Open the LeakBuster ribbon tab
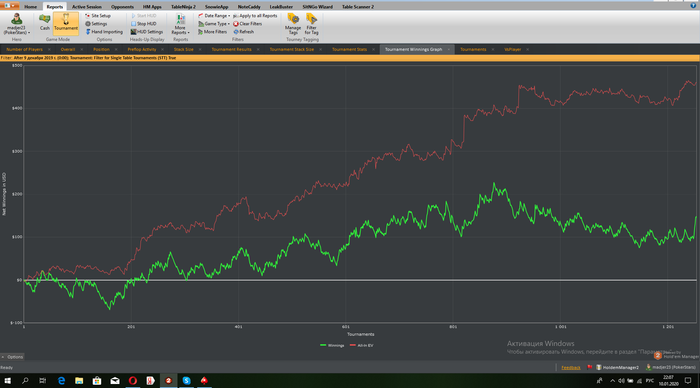 click(281, 7)
